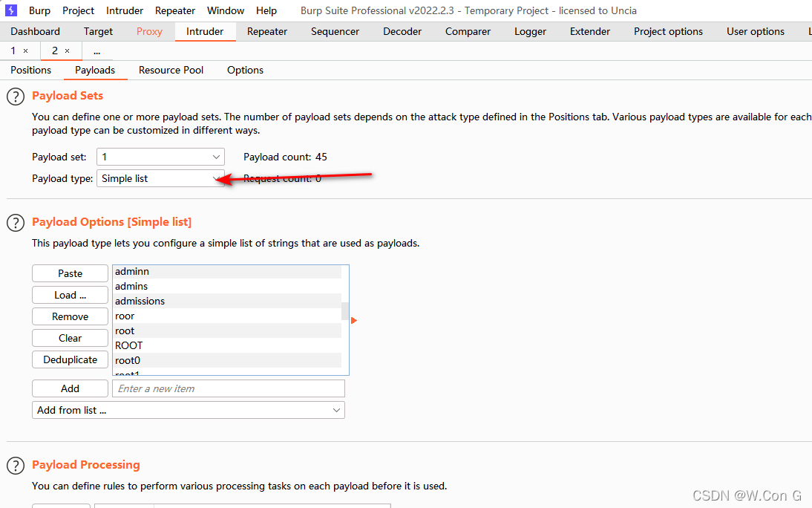
Task: Select the roor payload entry
Action: point(227,316)
